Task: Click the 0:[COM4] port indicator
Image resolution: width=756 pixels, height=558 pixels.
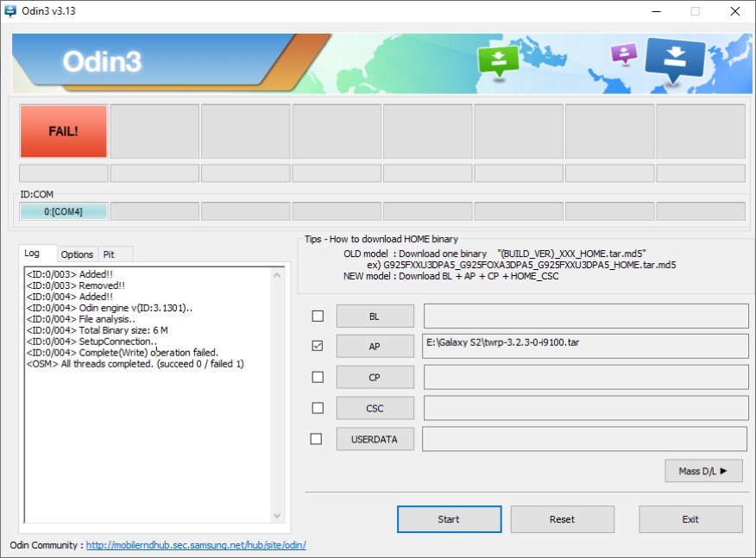Action: click(x=63, y=211)
